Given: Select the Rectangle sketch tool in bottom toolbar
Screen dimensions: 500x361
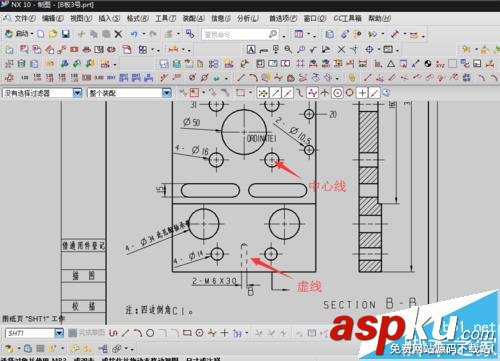Looking at the screenshot, I should pos(187,333).
